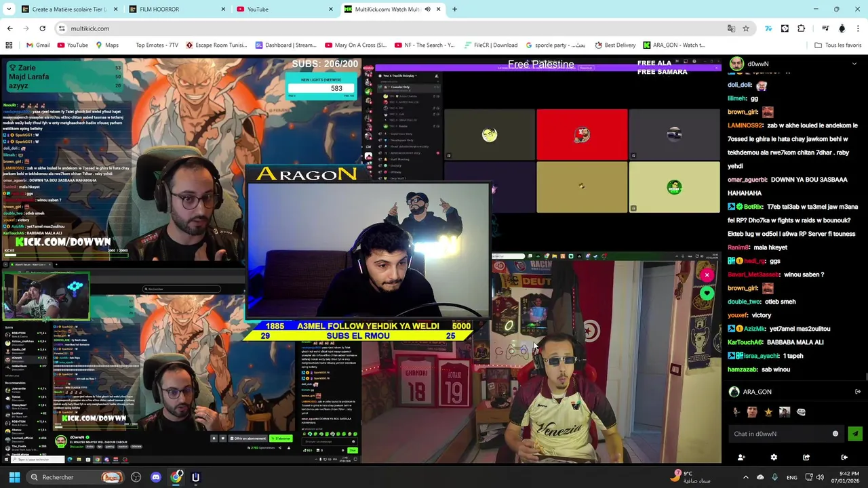Switch to Create a Matière scolaire Tier tab
The width and height of the screenshot is (868, 488).
[69, 9]
